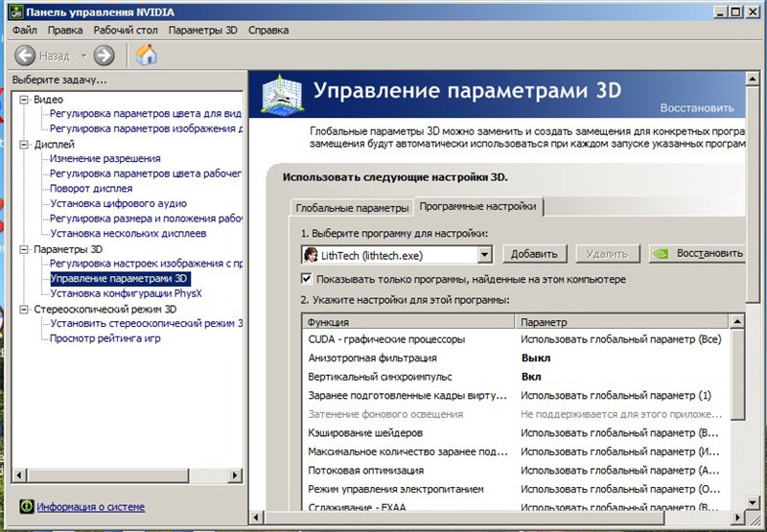Click the NVIDIA title bar icon
The width and height of the screenshot is (767, 532).
coord(11,11)
